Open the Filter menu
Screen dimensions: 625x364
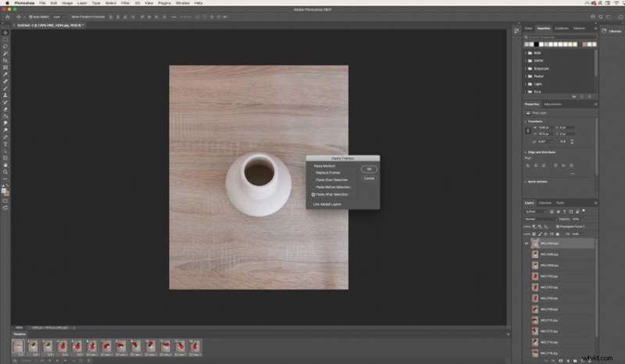tap(125, 3)
